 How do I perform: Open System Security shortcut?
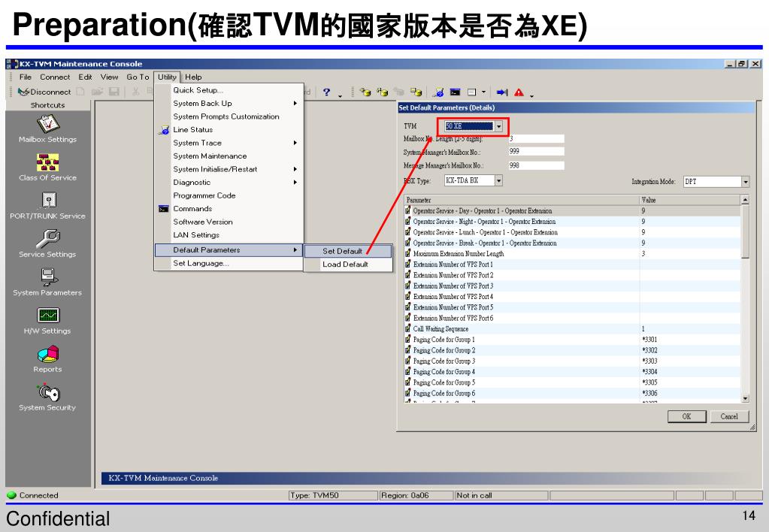click(47, 397)
